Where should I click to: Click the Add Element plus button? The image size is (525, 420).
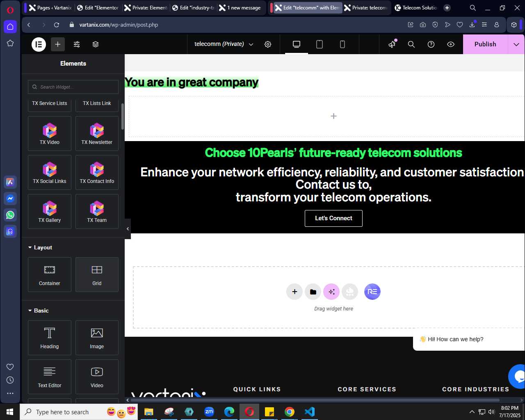58,44
